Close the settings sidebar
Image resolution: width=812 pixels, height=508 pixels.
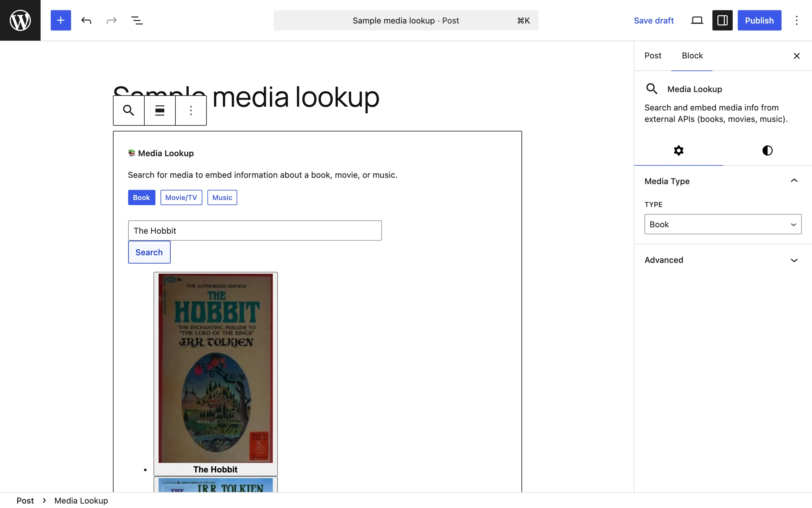pyautogui.click(x=796, y=56)
